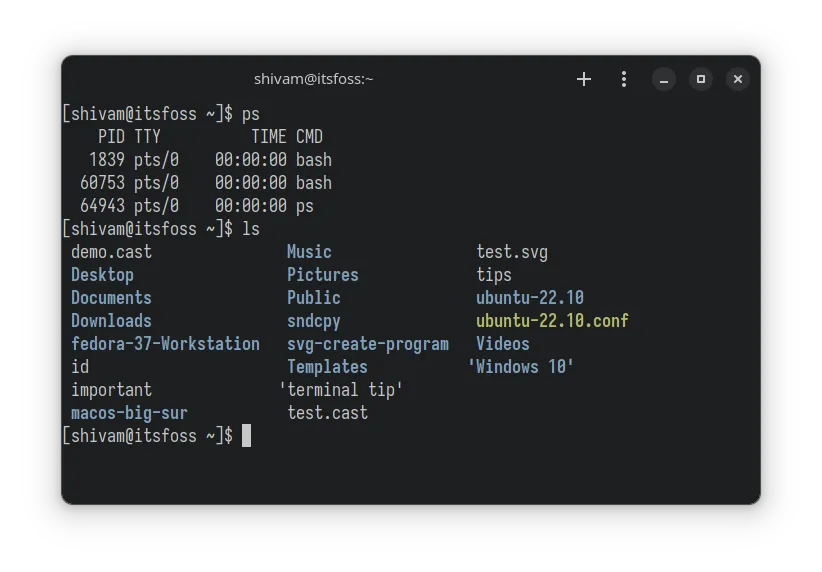Click the yellow ubuntu-22.10.conf file name
The width and height of the screenshot is (822, 572).
coord(552,321)
